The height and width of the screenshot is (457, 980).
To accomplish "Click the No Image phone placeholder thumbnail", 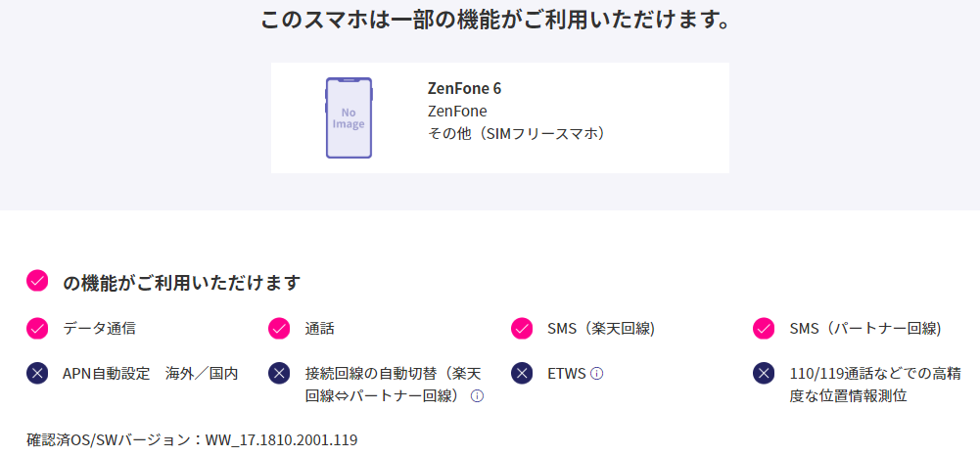I will tap(349, 118).
